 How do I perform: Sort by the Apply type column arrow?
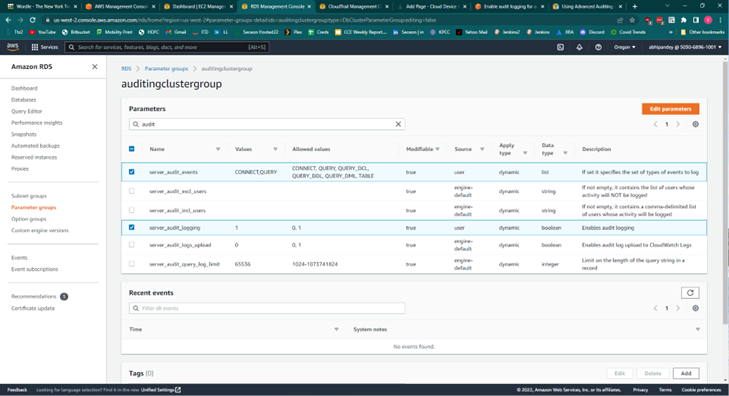[525, 153]
